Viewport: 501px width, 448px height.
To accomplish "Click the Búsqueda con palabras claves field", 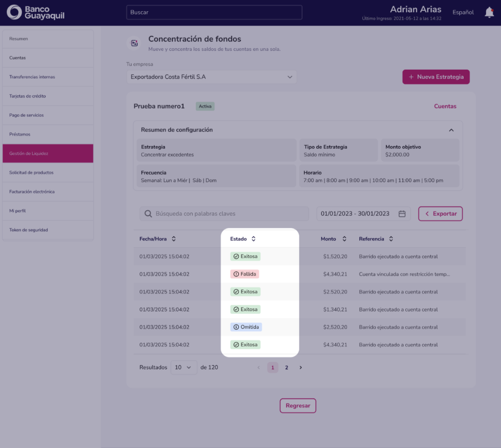I will pyautogui.click(x=224, y=214).
